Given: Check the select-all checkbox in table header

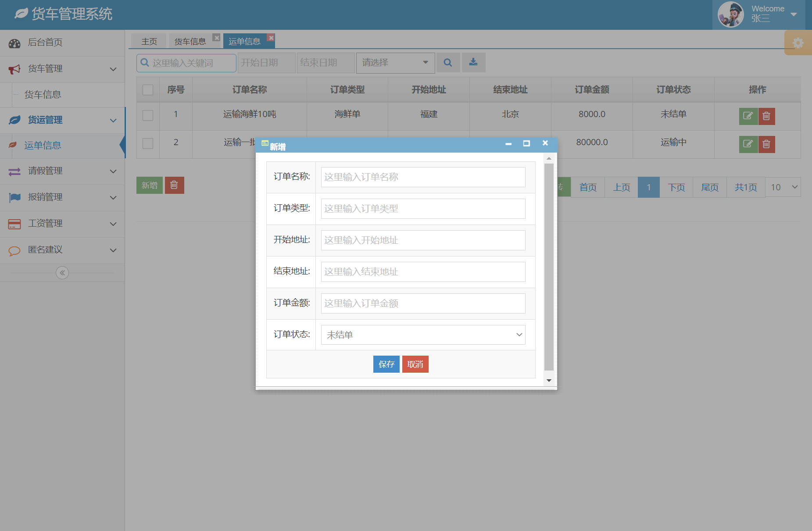Looking at the screenshot, I should pos(147,89).
